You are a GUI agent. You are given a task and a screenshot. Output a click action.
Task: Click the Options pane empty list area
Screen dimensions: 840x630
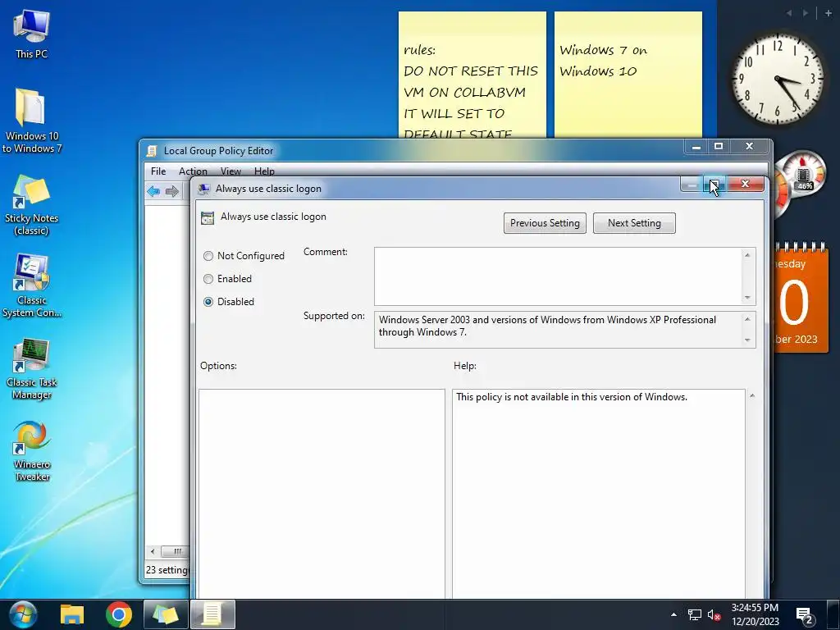pyautogui.click(x=322, y=493)
